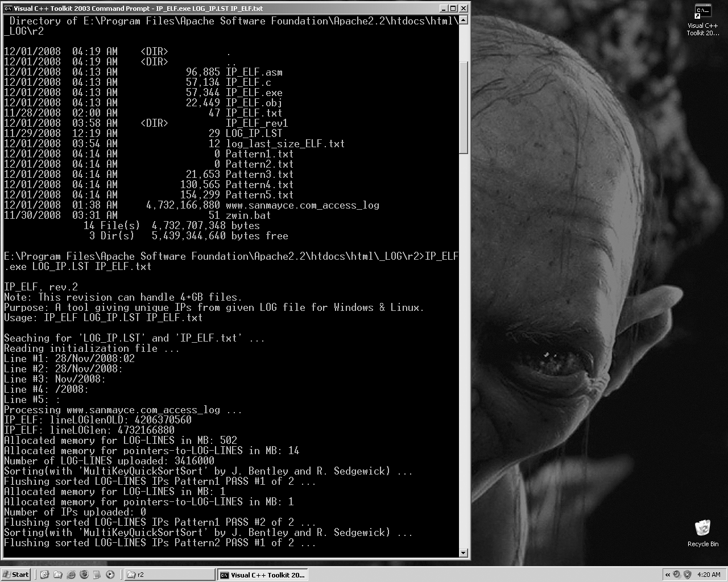Click 'Pattern4.txt' file name
The width and height of the screenshot is (728, 582).
260,185
